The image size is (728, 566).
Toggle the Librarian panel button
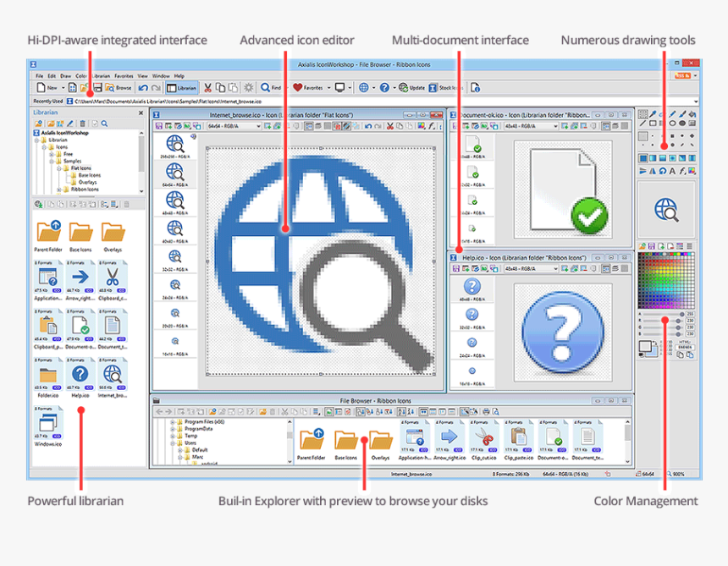181,87
